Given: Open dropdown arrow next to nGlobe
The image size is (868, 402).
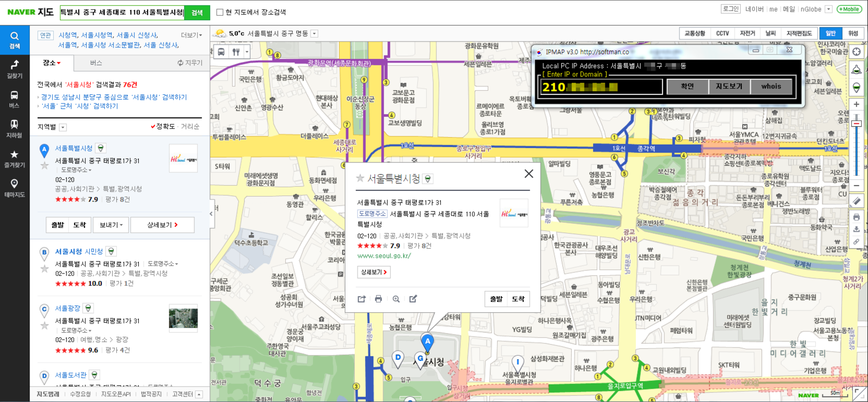Looking at the screenshot, I should 828,9.
